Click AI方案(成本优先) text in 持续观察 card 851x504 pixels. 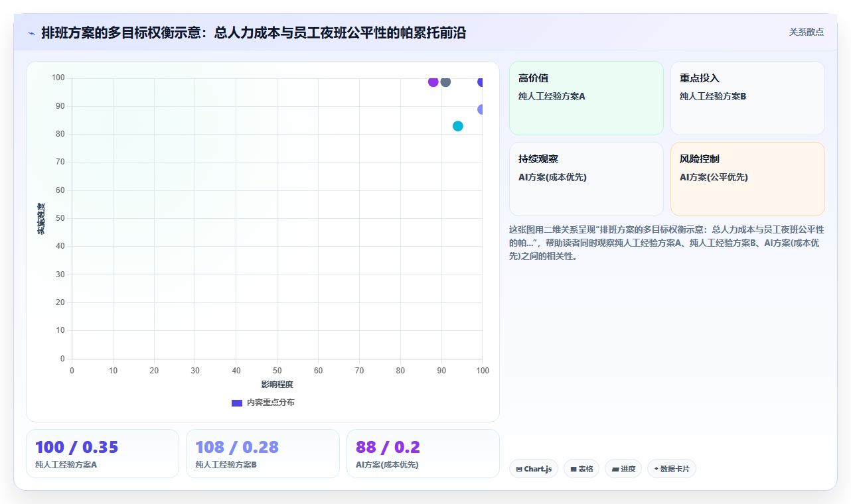coord(552,177)
